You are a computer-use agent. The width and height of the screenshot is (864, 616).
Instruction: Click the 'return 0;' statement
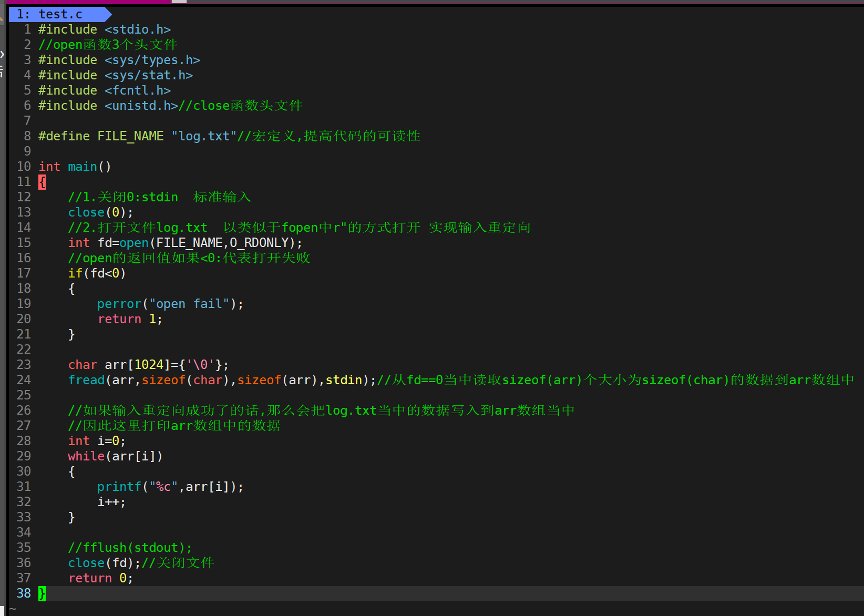tap(100, 578)
